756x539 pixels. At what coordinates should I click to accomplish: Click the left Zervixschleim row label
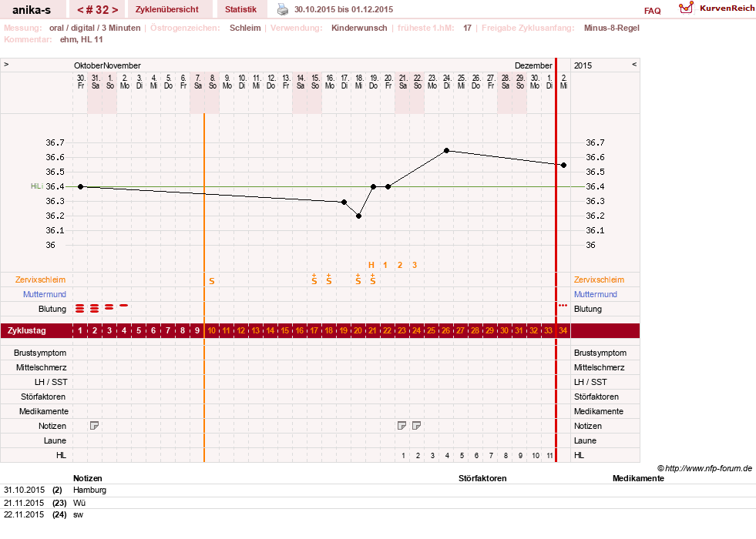(41, 280)
